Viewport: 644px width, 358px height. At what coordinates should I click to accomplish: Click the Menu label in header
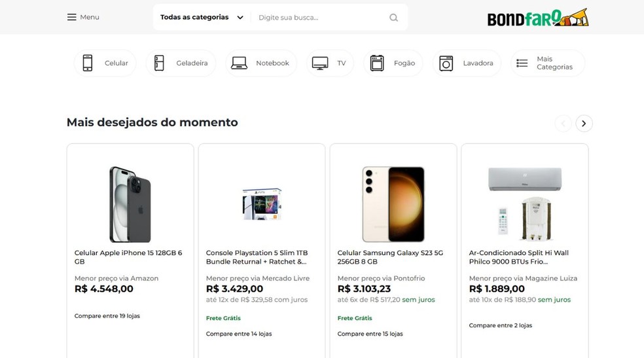90,17
